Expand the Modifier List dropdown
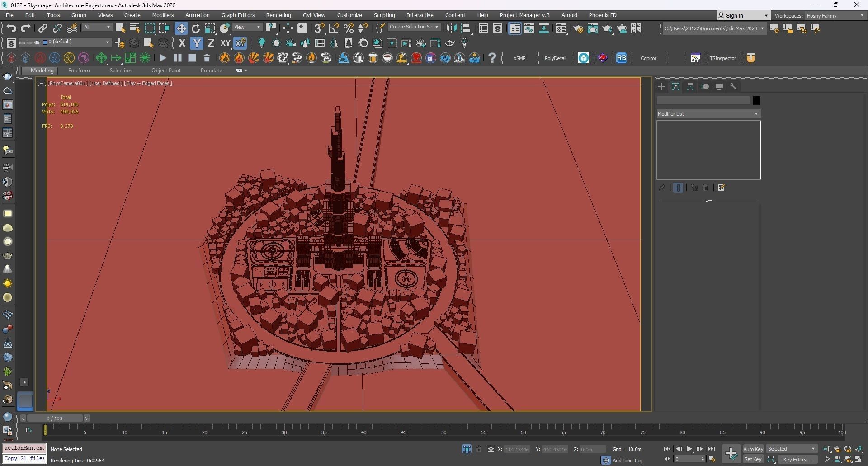 [x=708, y=114]
